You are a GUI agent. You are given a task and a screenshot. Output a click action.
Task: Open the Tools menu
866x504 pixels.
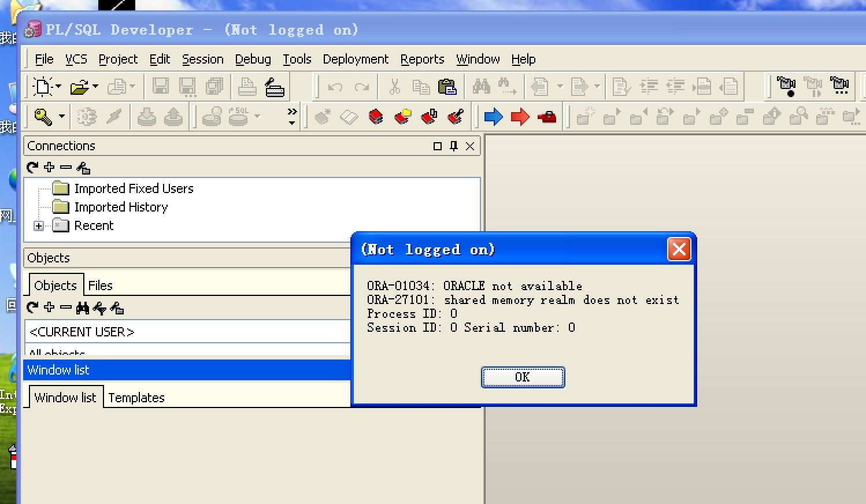click(297, 59)
